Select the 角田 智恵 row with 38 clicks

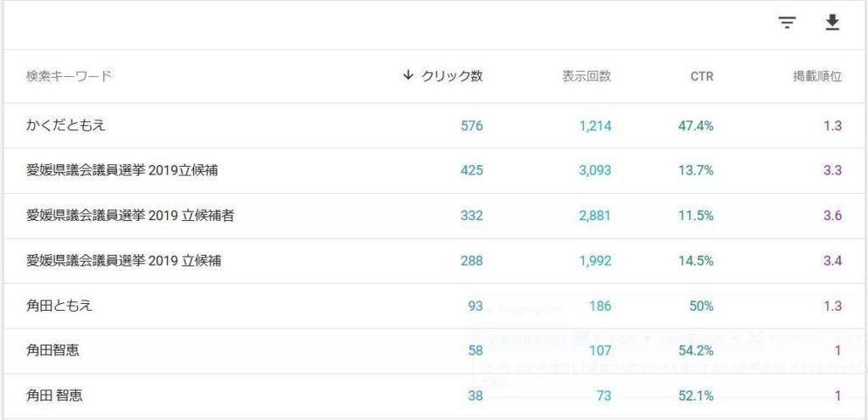tap(434, 395)
